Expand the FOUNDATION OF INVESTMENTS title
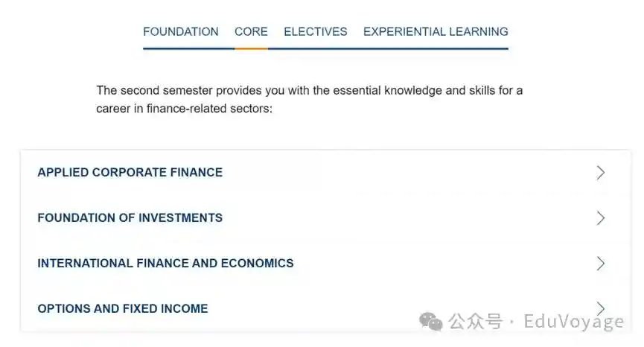644x347 pixels. [130, 218]
